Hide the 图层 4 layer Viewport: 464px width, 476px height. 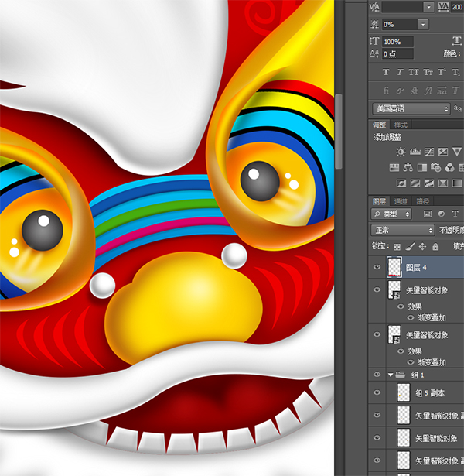tap(377, 267)
